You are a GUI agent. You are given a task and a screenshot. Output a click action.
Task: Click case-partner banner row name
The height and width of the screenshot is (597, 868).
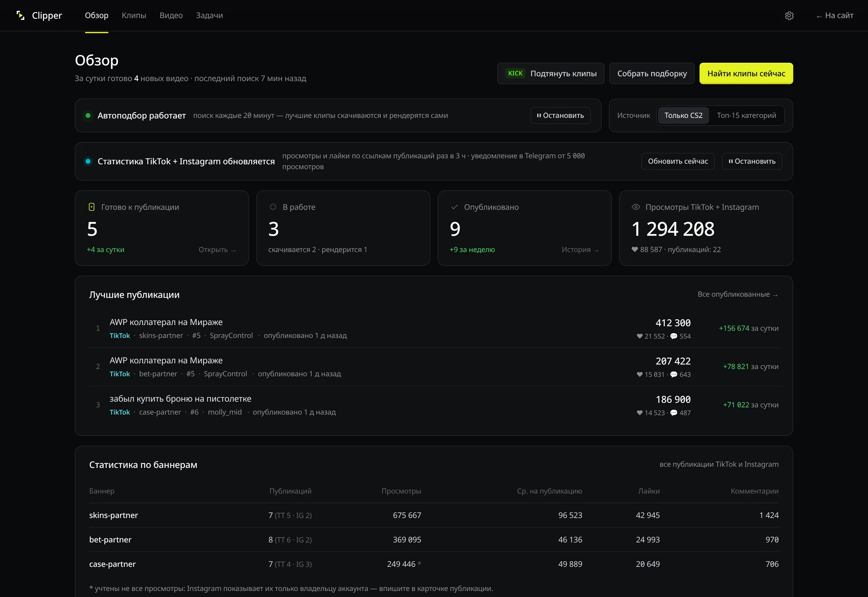pos(112,564)
